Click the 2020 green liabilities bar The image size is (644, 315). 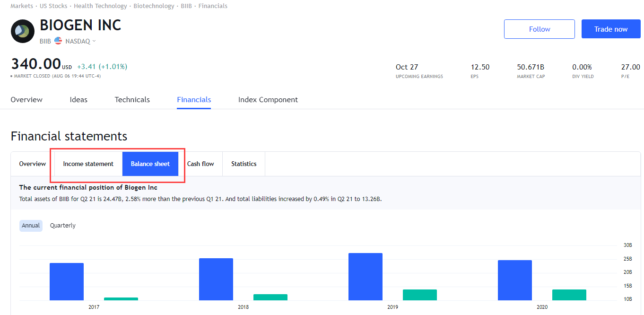tap(569, 294)
